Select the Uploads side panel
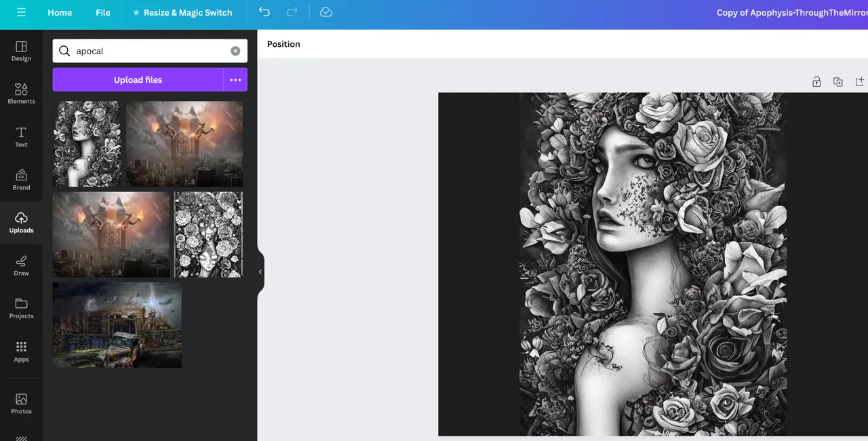The height and width of the screenshot is (441, 868). pyautogui.click(x=21, y=223)
